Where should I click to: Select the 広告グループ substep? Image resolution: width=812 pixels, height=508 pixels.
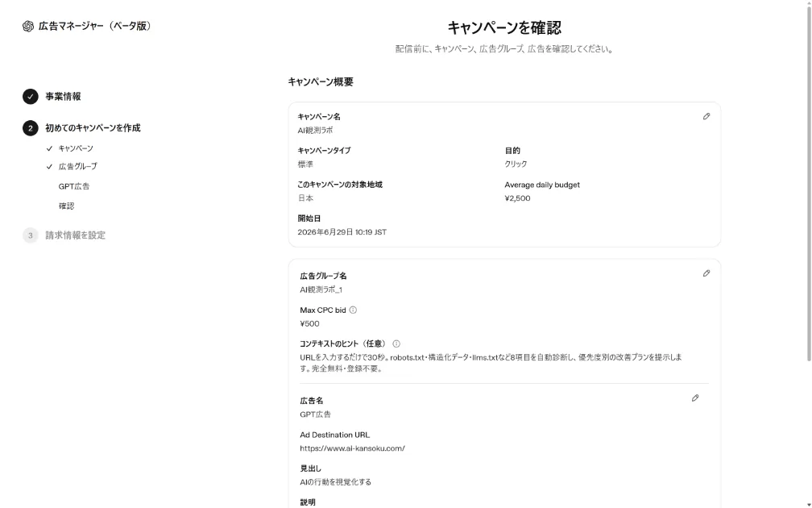pyautogui.click(x=77, y=166)
